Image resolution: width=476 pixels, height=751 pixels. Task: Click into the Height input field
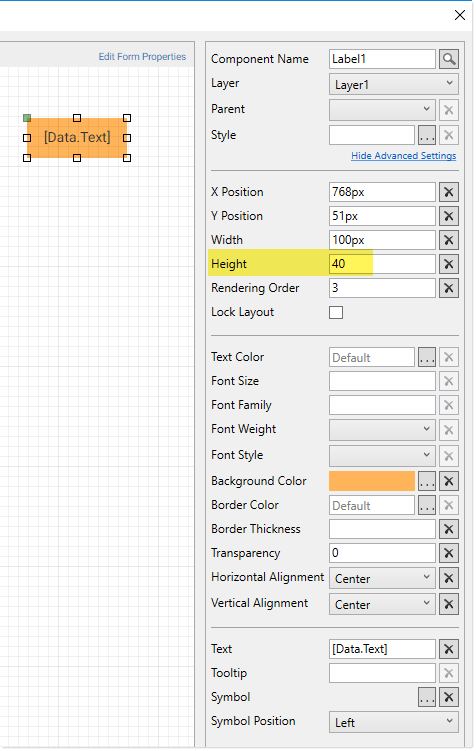pos(382,264)
